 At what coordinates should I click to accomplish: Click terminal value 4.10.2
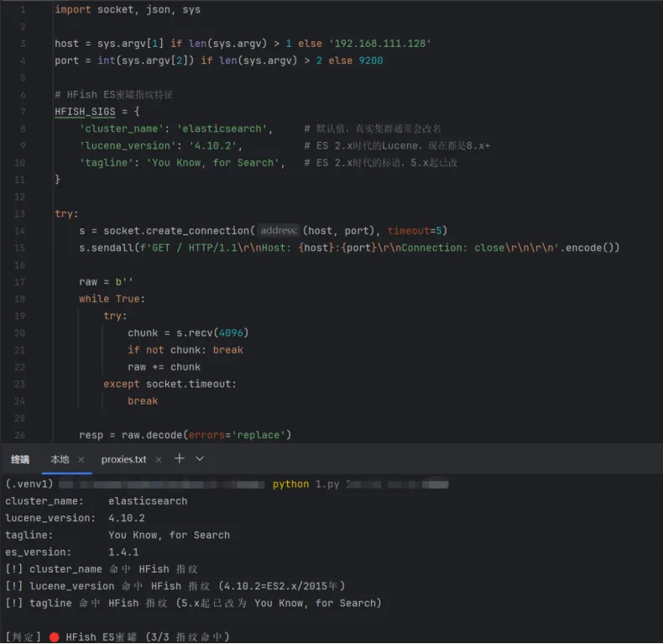pyautogui.click(x=127, y=518)
